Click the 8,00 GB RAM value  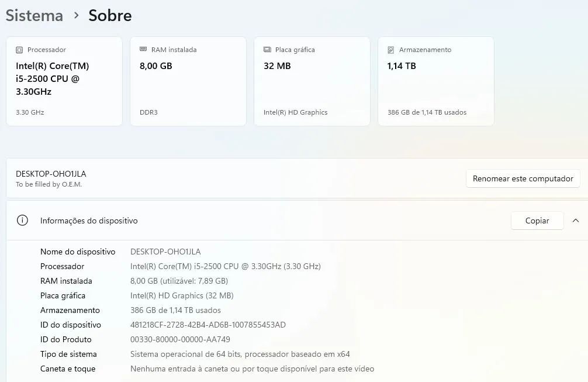click(x=155, y=66)
